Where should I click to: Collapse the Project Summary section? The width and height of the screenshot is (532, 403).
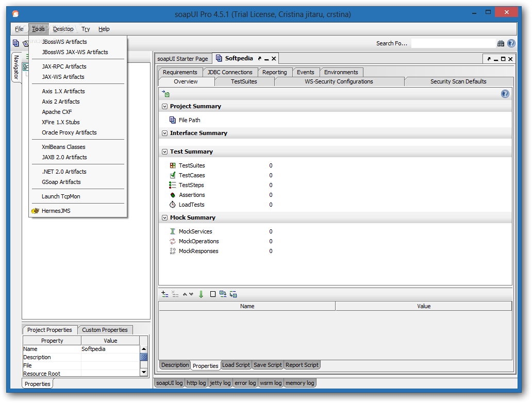pyautogui.click(x=164, y=107)
